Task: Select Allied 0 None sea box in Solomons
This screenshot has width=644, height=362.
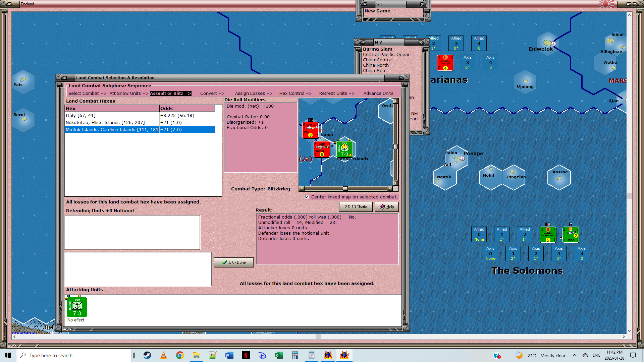Action: [x=479, y=234]
